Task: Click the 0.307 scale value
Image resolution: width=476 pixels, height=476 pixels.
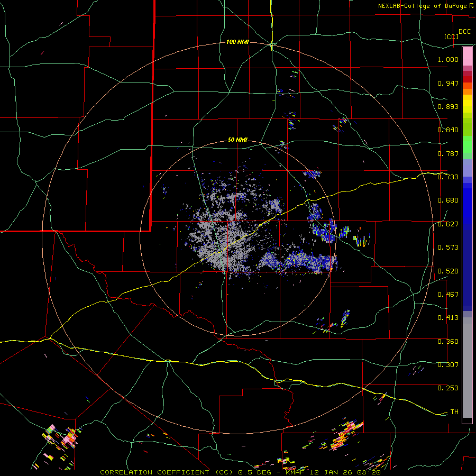Action: click(x=448, y=365)
